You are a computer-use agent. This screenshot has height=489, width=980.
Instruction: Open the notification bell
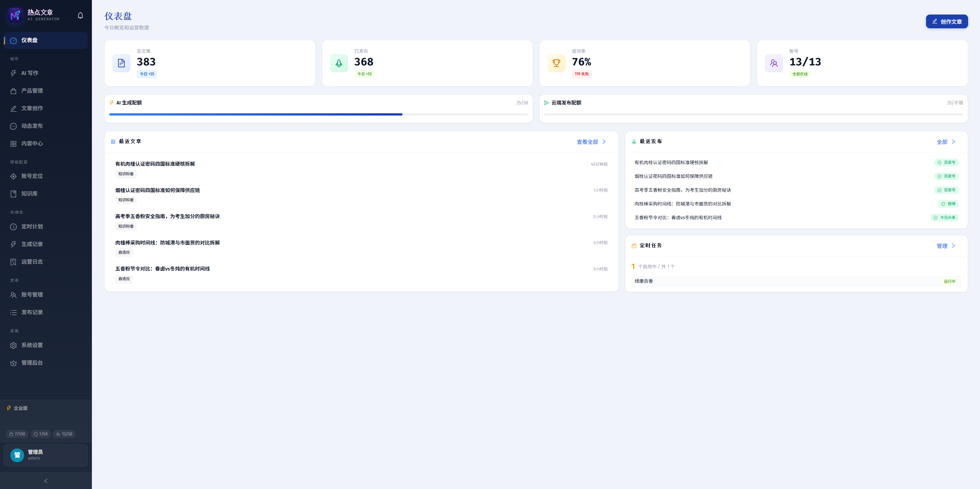tap(80, 16)
